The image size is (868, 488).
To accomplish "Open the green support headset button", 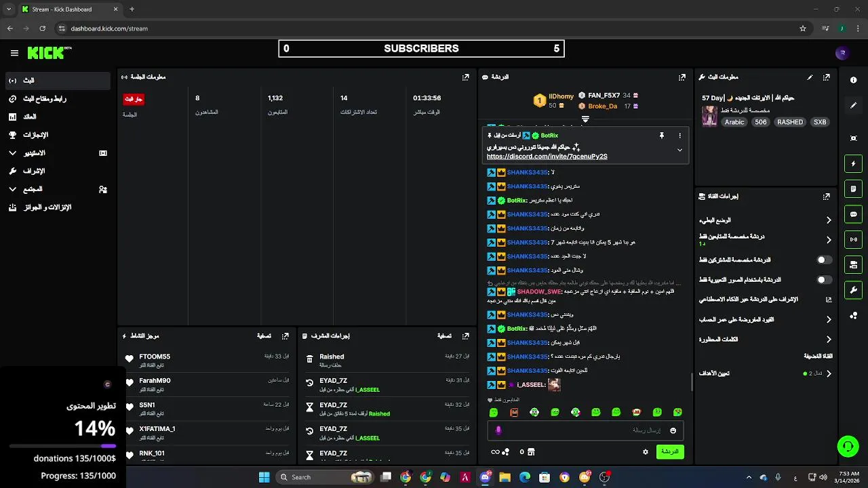I will [x=848, y=446].
